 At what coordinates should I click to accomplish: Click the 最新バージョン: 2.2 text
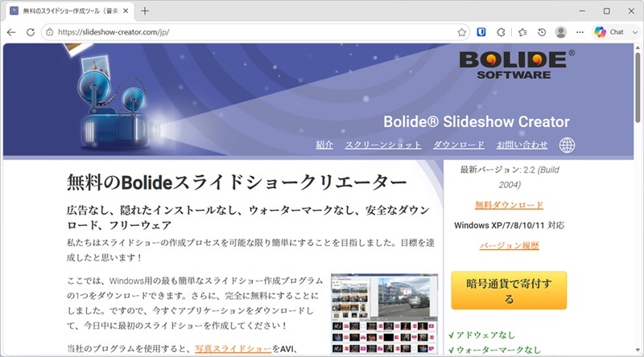tap(497, 170)
